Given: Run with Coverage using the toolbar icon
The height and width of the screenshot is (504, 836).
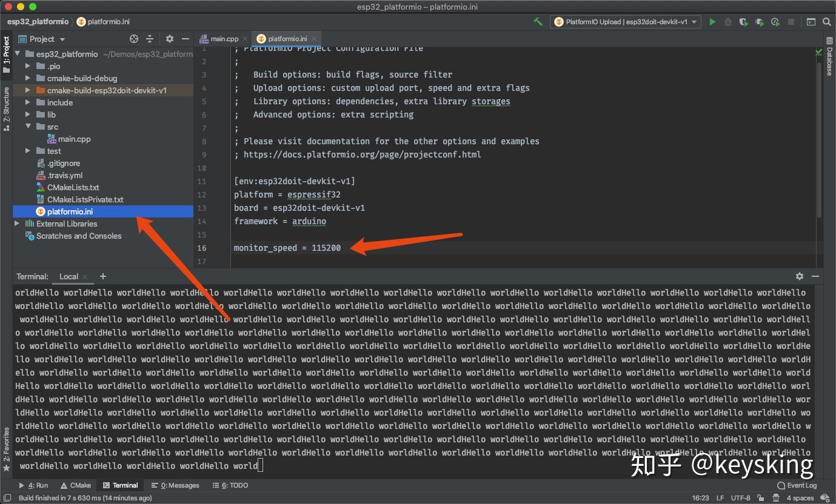Looking at the screenshot, I should click(x=744, y=21).
